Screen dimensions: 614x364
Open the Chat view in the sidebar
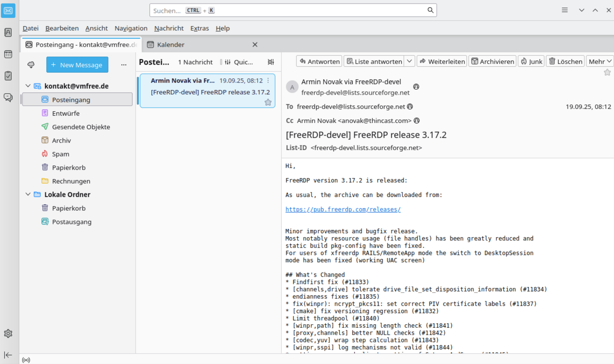[8, 97]
